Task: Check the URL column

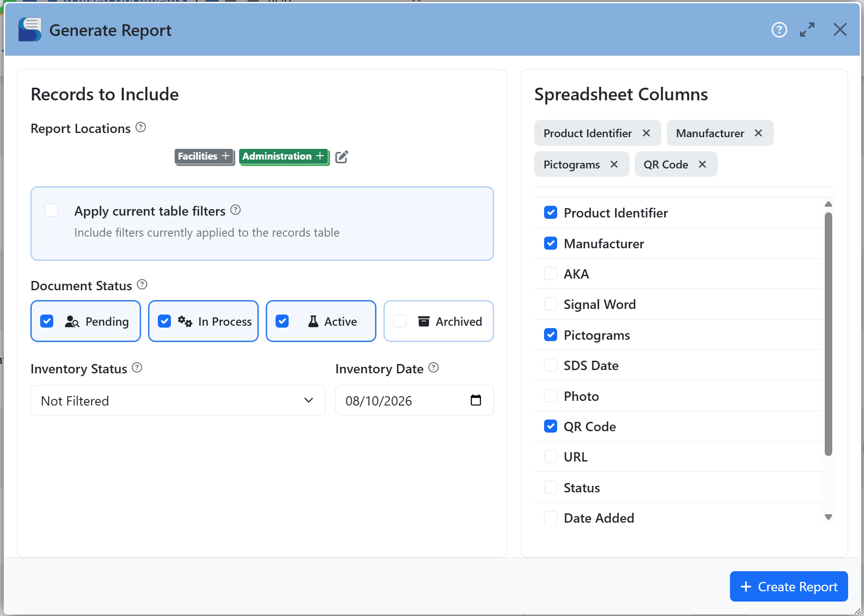Action: point(551,456)
